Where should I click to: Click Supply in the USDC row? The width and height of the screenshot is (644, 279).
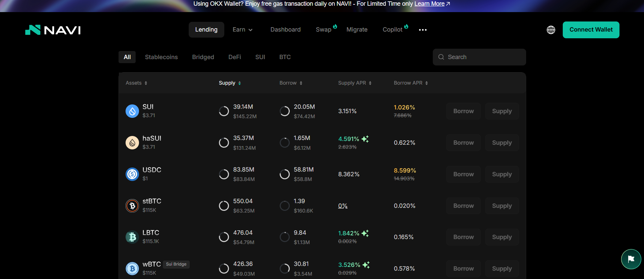[502, 174]
